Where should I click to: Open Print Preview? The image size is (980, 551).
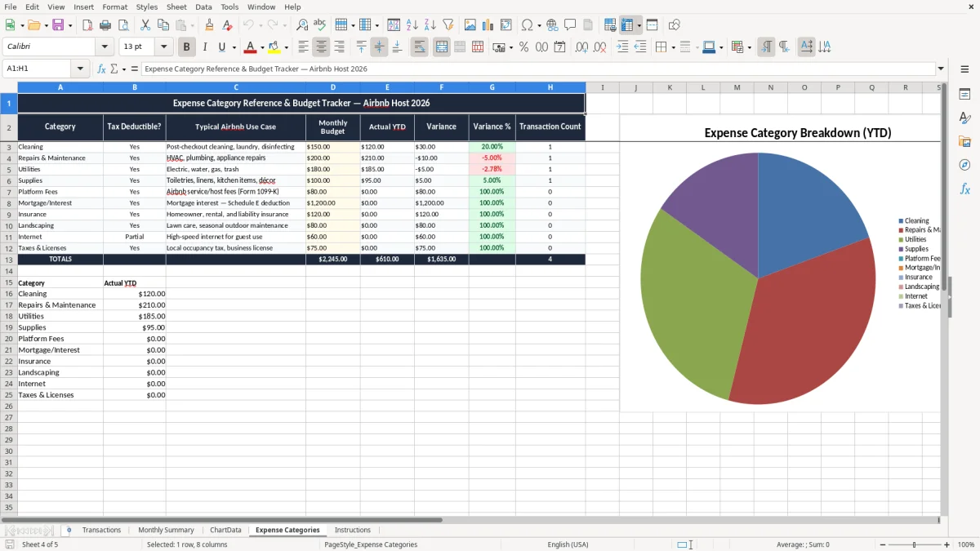pyautogui.click(x=122, y=25)
